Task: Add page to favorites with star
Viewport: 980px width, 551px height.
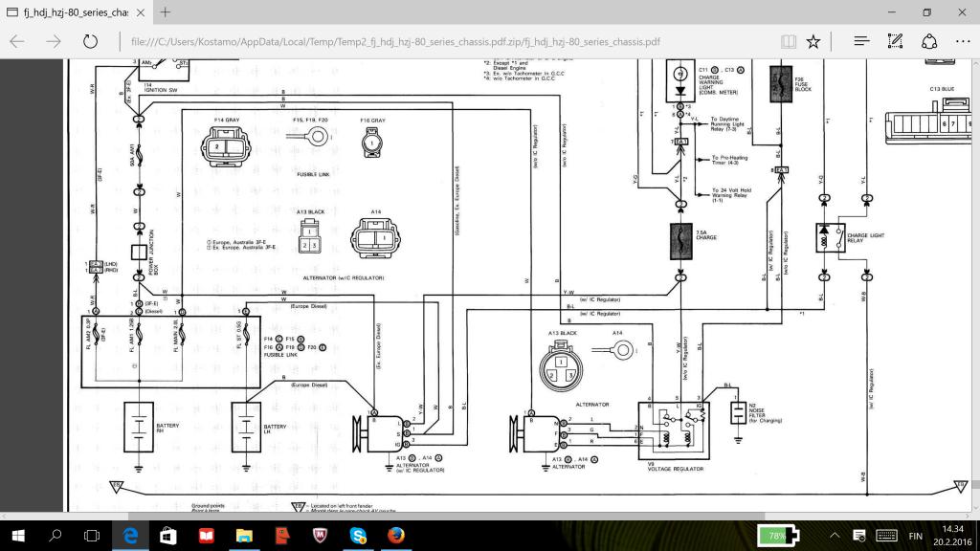Action: click(813, 41)
